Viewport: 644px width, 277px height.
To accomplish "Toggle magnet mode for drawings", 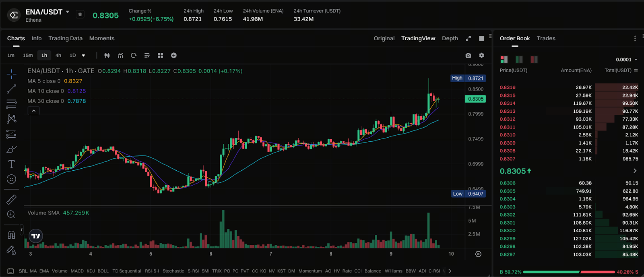I will pos(11,235).
